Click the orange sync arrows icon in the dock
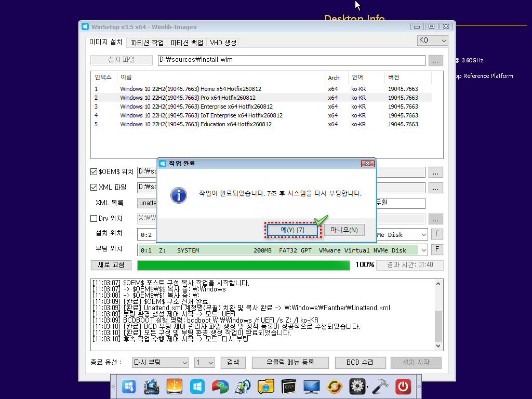The image size is (532, 399). click(334, 387)
